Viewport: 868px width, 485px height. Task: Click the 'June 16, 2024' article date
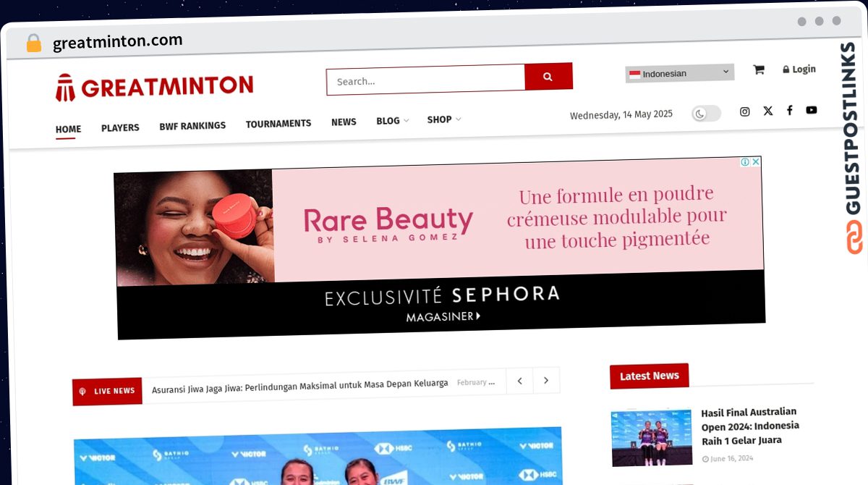(728, 458)
